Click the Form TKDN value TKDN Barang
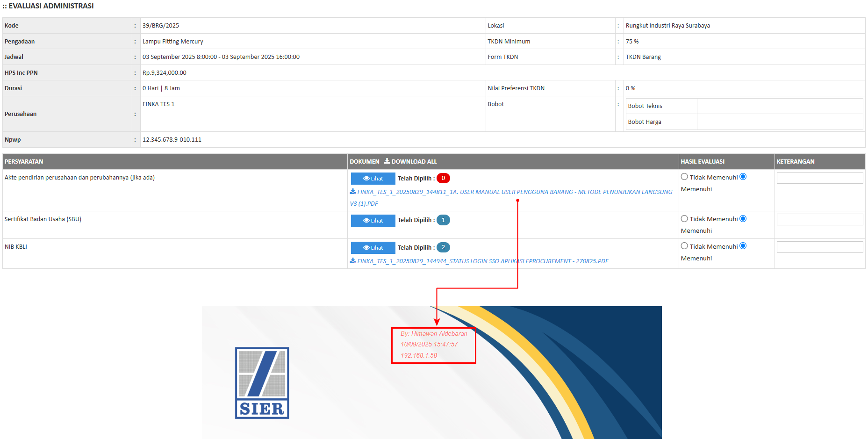Screen dimensions: 868x439 644,57
